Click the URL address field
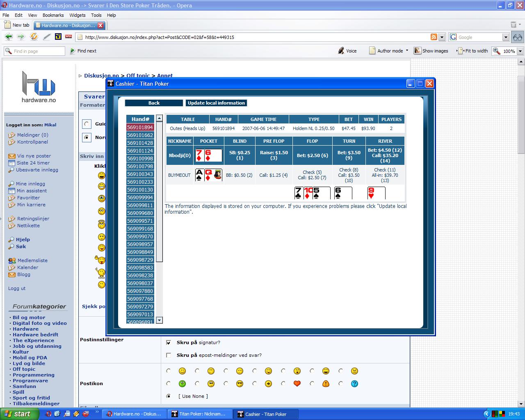The image size is (525, 420). tap(257, 37)
